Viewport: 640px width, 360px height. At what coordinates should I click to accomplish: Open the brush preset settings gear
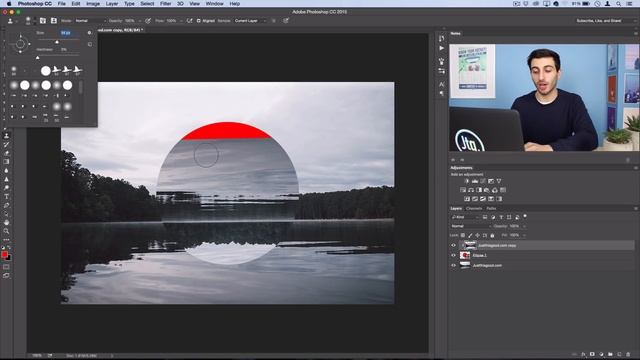pos(89,33)
